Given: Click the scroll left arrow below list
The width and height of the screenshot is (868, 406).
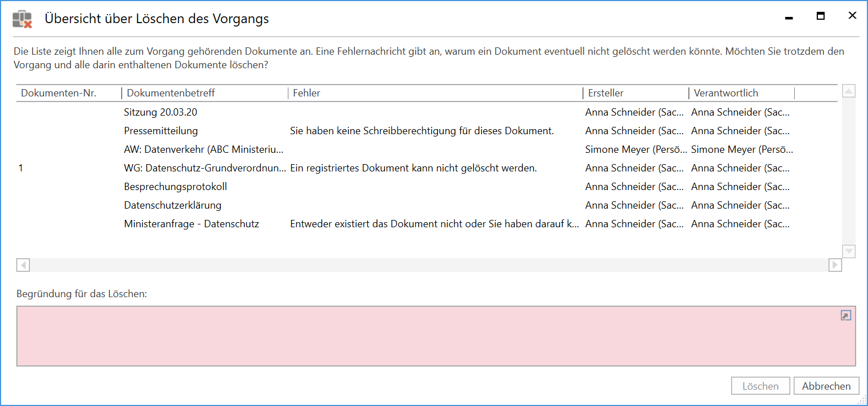Looking at the screenshot, I should 23,264.
